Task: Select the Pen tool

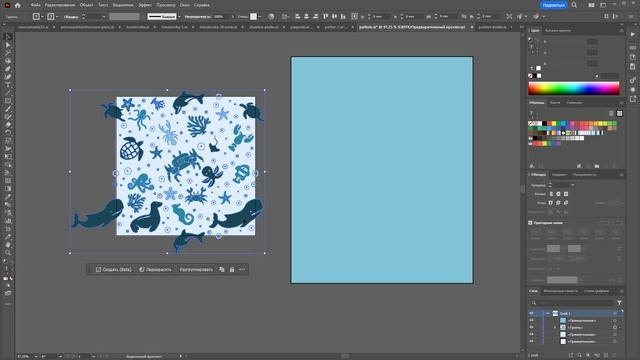Action: click(x=8, y=69)
